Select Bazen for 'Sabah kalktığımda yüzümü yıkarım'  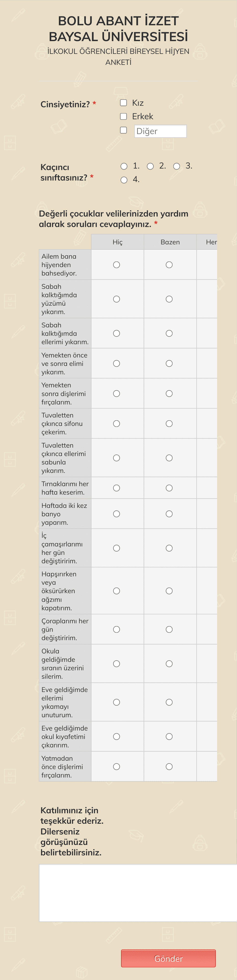(x=169, y=299)
